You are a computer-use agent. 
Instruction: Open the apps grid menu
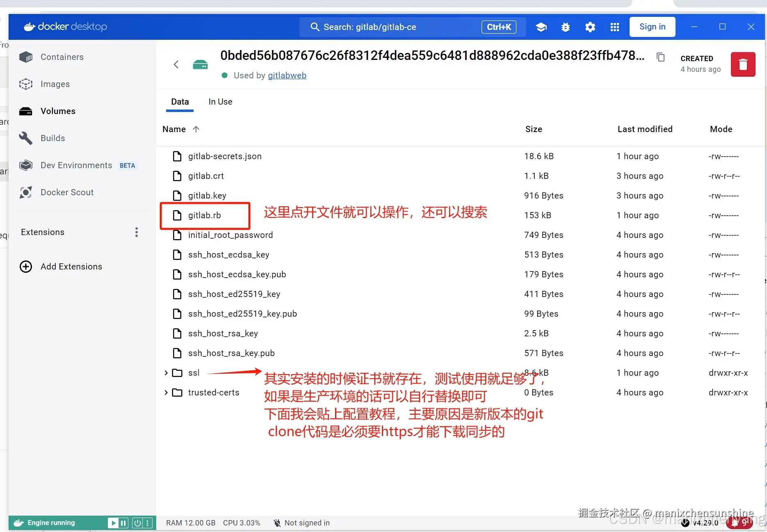[615, 27]
